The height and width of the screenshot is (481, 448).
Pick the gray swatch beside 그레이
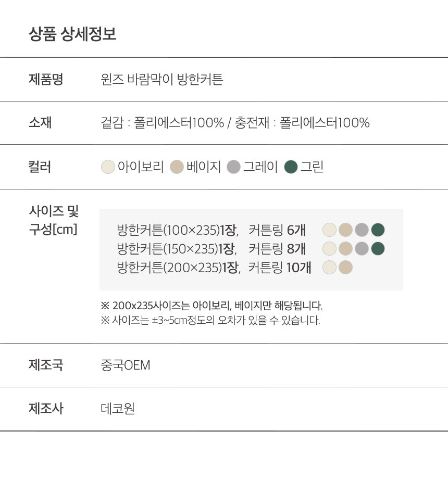tap(234, 167)
